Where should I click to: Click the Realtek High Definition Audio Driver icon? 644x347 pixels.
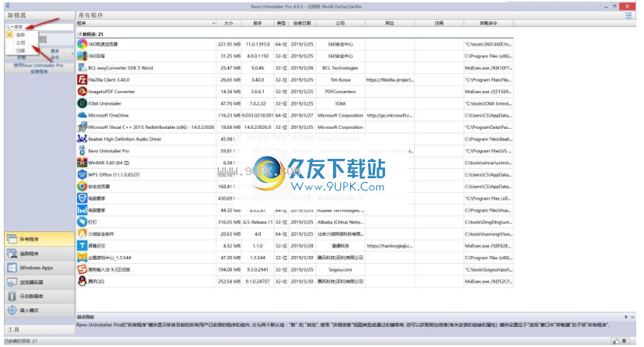point(83,140)
